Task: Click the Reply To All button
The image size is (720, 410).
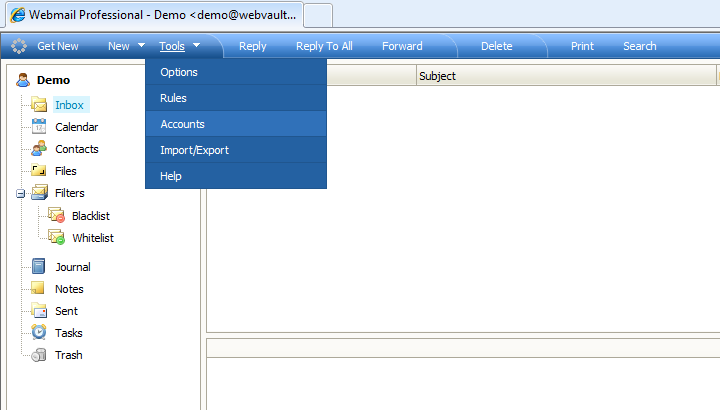Action: [x=324, y=46]
